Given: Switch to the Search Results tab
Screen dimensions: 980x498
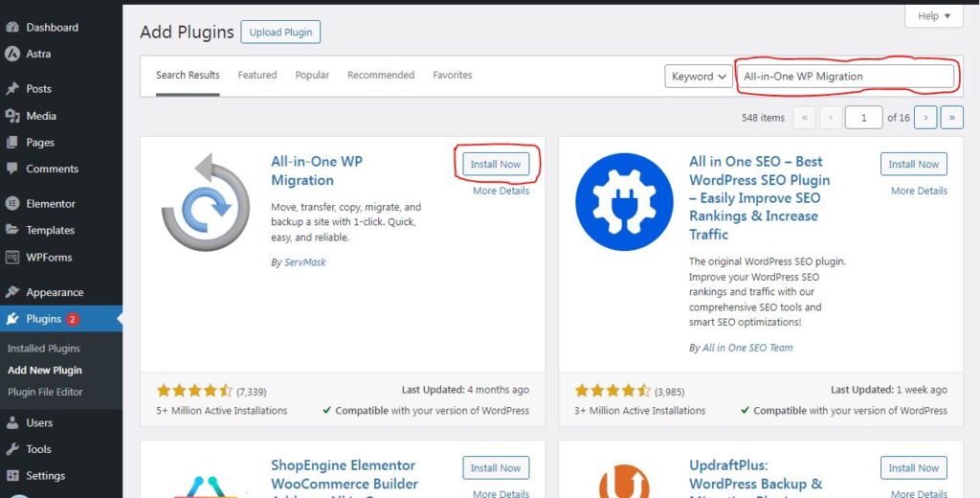Looking at the screenshot, I should click(188, 75).
